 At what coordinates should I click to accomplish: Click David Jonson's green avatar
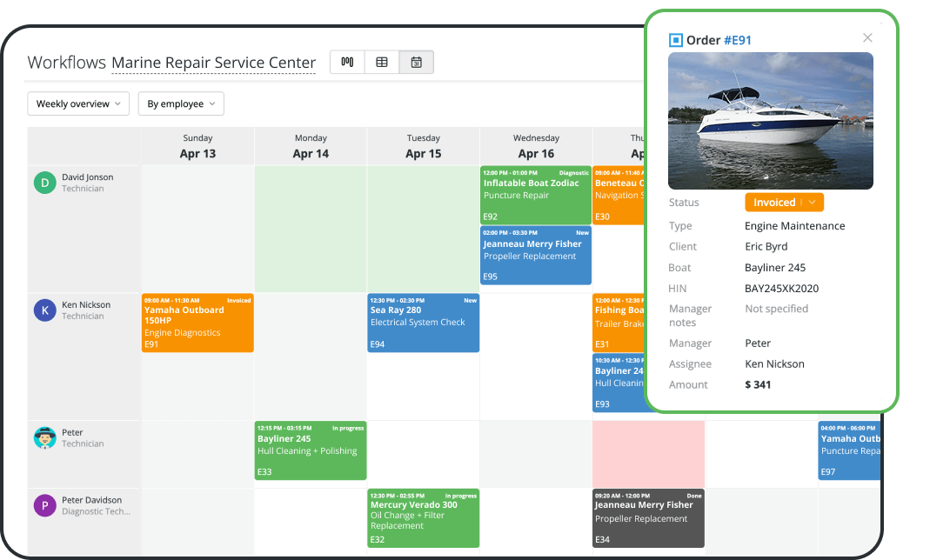44,183
